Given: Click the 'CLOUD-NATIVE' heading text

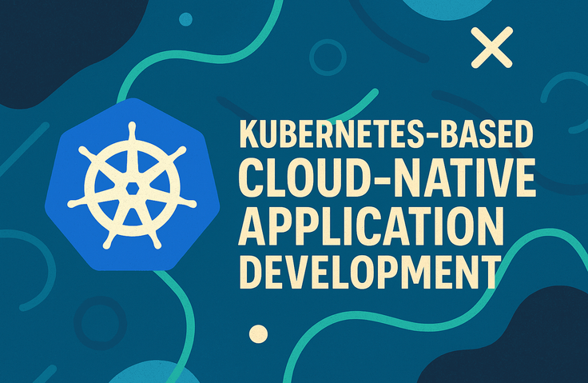Looking at the screenshot, I should click(x=387, y=178).
